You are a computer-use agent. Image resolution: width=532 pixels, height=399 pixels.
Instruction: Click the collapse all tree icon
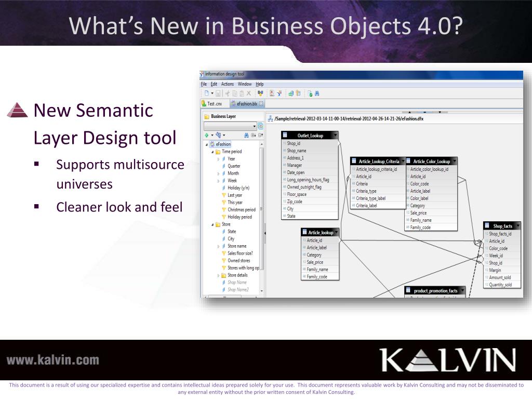pyautogui.click(x=261, y=135)
